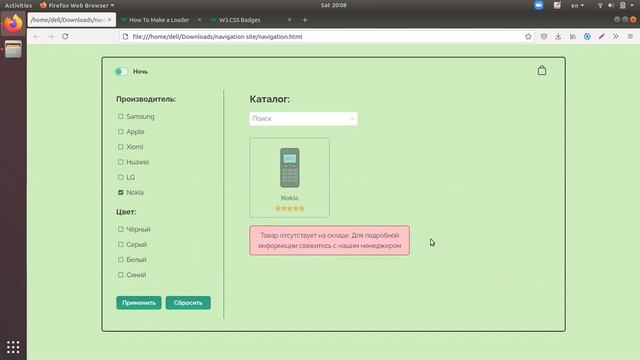Open the Nokia phone product image
This screenshot has width=640, height=360.
pos(289,168)
